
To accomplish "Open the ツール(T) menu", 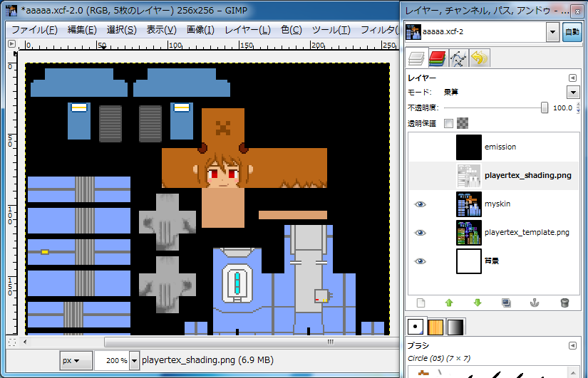I will (x=331, y=30).
